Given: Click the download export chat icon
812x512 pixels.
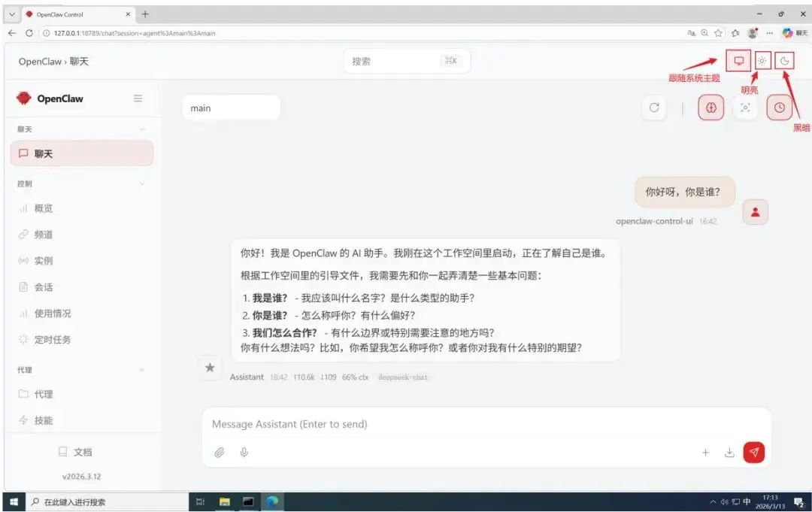Looking at the screenshot, I should point(729,453).
